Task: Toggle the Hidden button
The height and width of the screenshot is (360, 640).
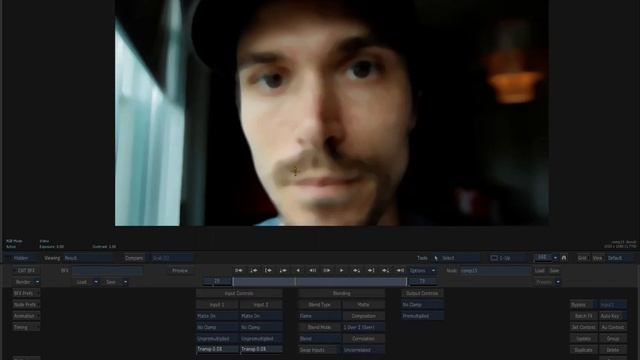Action: click(x=21, y=258)
